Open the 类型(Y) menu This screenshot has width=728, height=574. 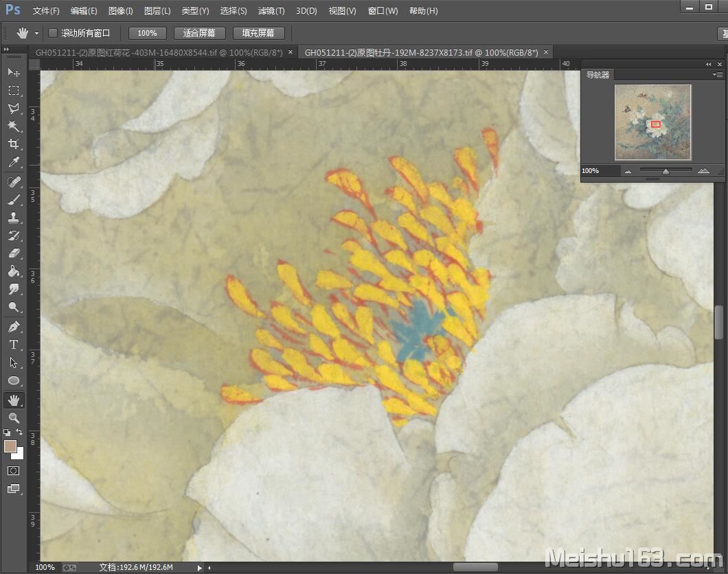point(195,11)
